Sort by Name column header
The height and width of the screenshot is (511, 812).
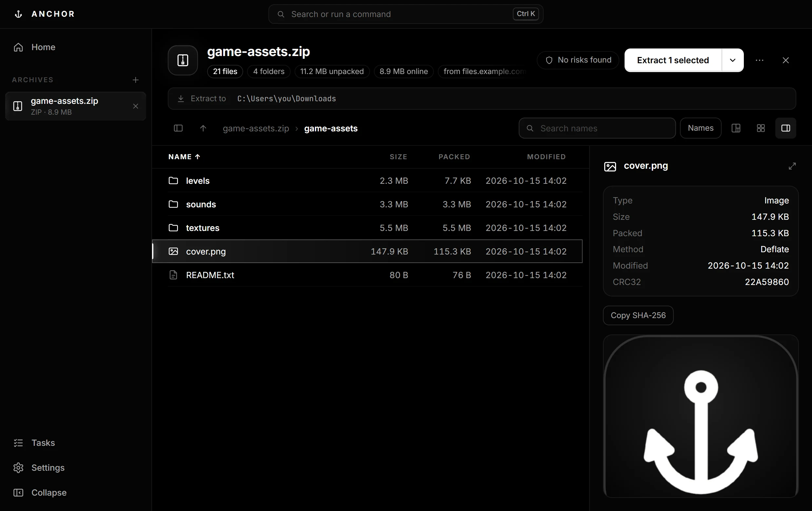pos(184,157)
